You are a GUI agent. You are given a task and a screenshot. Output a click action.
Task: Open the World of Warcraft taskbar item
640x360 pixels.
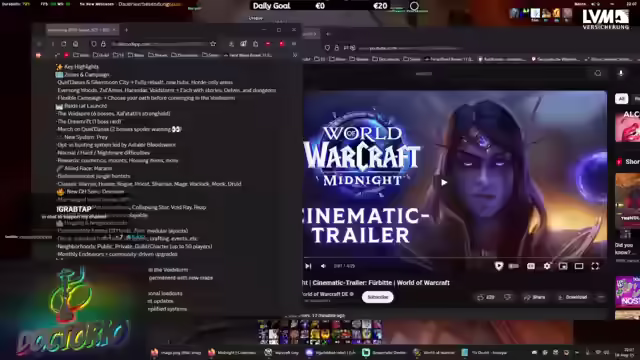[433, 353]
